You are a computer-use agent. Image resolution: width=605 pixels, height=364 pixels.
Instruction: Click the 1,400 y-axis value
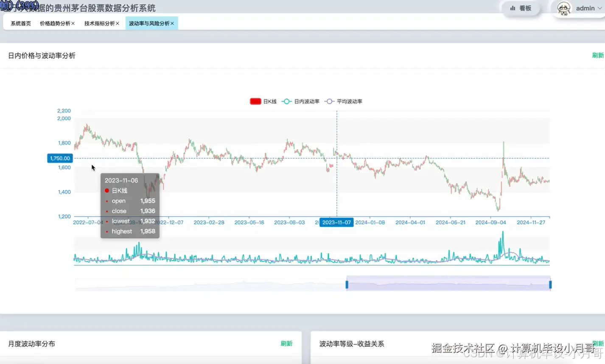(x=64, y=192)
